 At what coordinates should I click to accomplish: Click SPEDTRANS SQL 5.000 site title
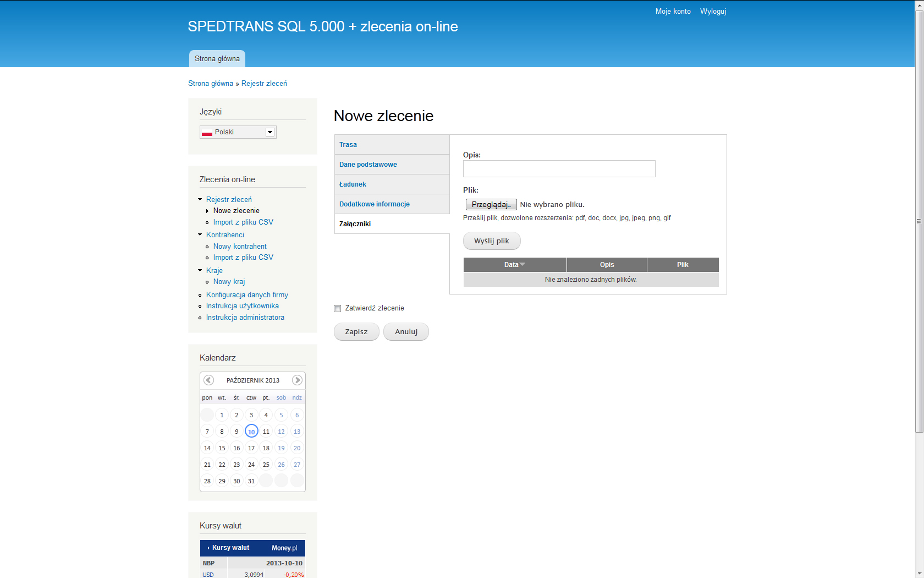pos(323,26)
